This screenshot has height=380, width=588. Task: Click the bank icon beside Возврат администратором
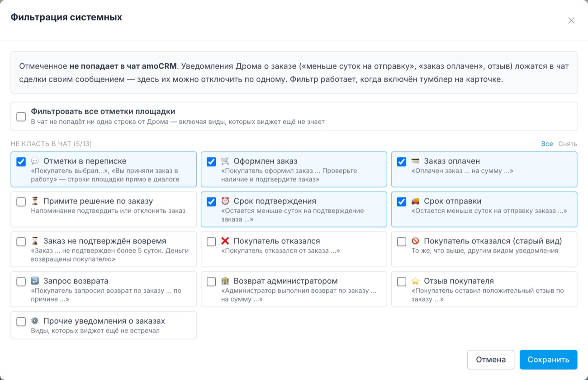coord(225,281)
